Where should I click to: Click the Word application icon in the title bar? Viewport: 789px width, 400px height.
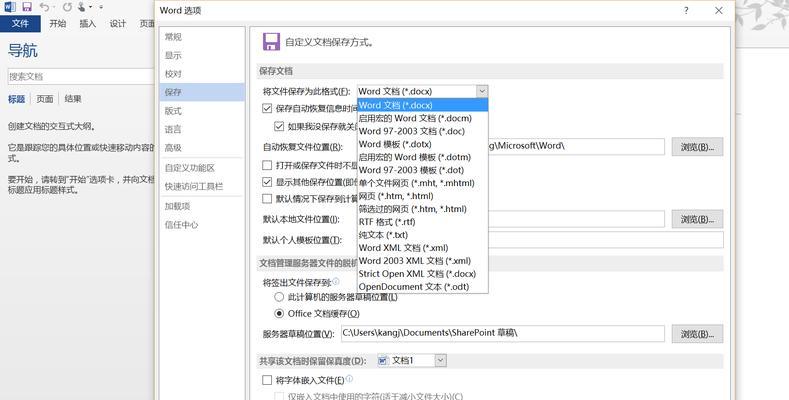click(x=10, y=7)
